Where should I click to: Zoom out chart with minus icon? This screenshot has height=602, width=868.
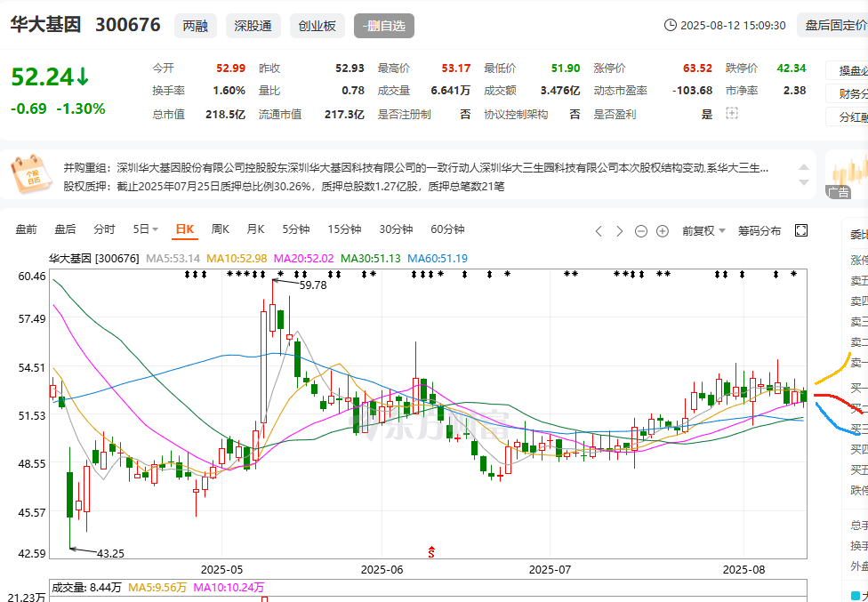[x=641, y=231]
